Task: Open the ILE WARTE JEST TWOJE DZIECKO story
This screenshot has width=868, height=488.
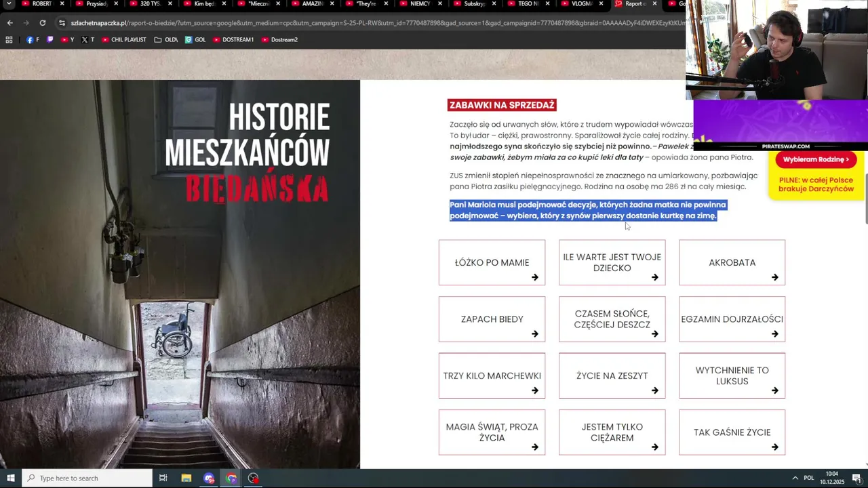Action: point(612,262)
